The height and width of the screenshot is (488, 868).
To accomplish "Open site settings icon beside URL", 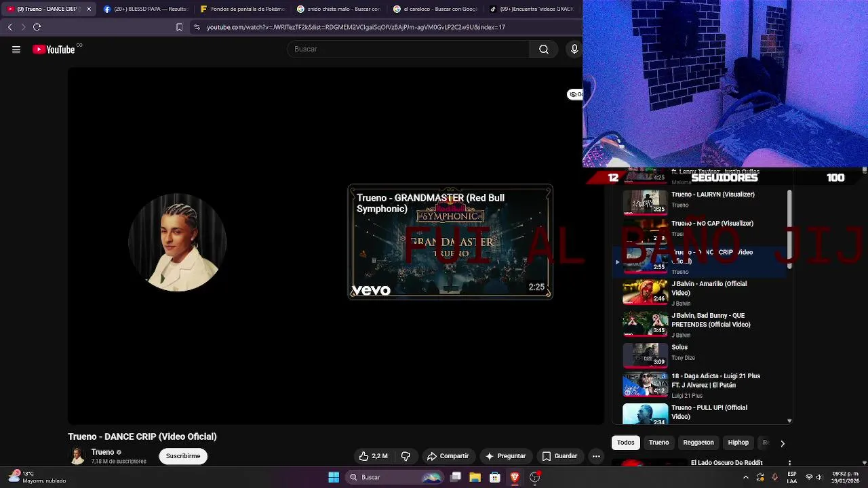I will pos(197,27).
